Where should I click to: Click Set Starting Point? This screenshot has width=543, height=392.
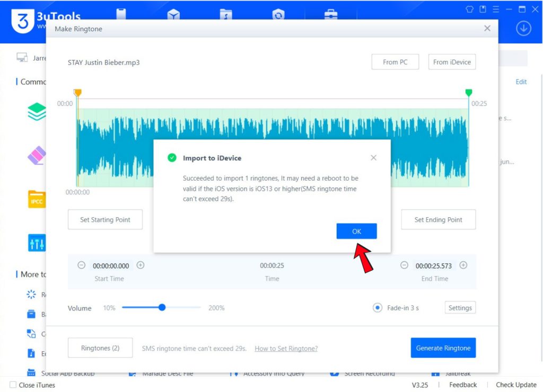point(106,220)
